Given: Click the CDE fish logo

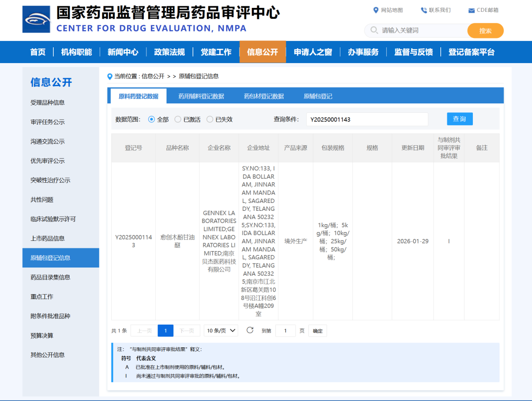Looking at the screenshot, I should (x=35, y=19).
